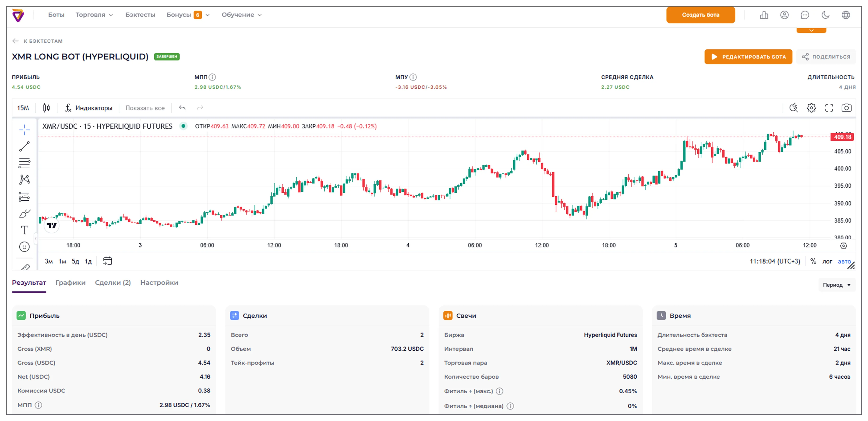
Task: Open the Period dropdown
Action: click(x=837, y=285)
